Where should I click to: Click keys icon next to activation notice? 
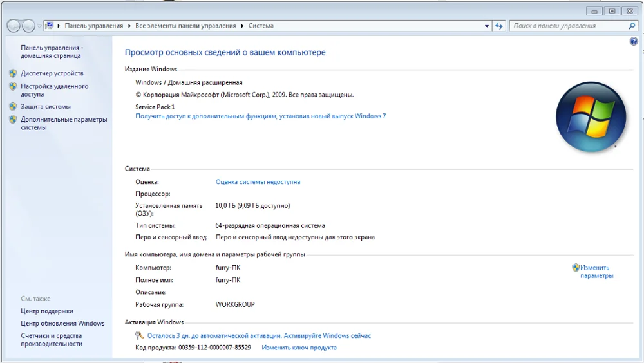pyautogui.click(x=139, y=335)
